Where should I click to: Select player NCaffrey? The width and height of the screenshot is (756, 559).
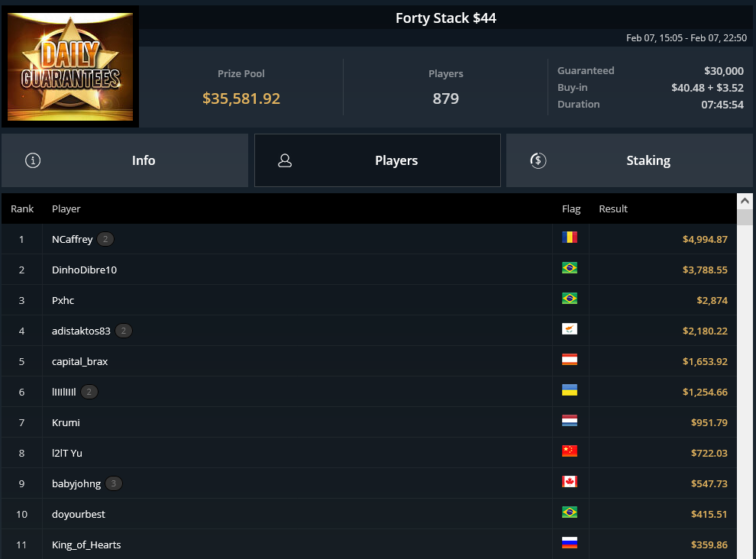coord(73,239)
